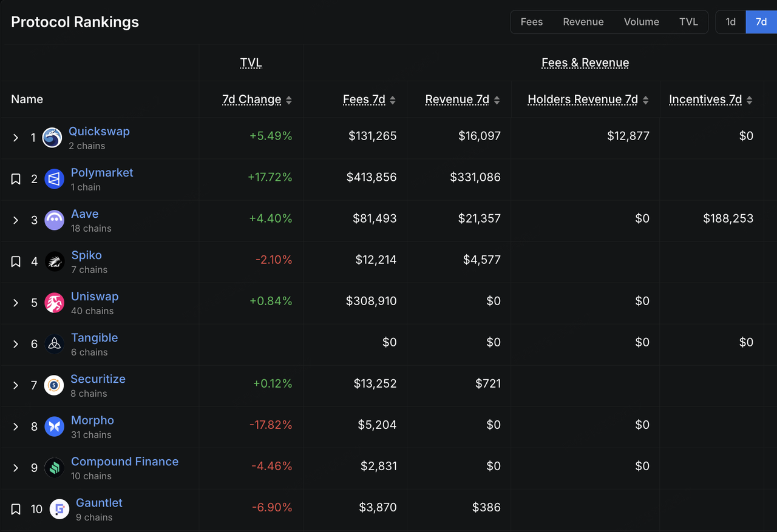Select the 1d time period
Image resolution: width=777 pixels, height=532 pixels.
730,22
